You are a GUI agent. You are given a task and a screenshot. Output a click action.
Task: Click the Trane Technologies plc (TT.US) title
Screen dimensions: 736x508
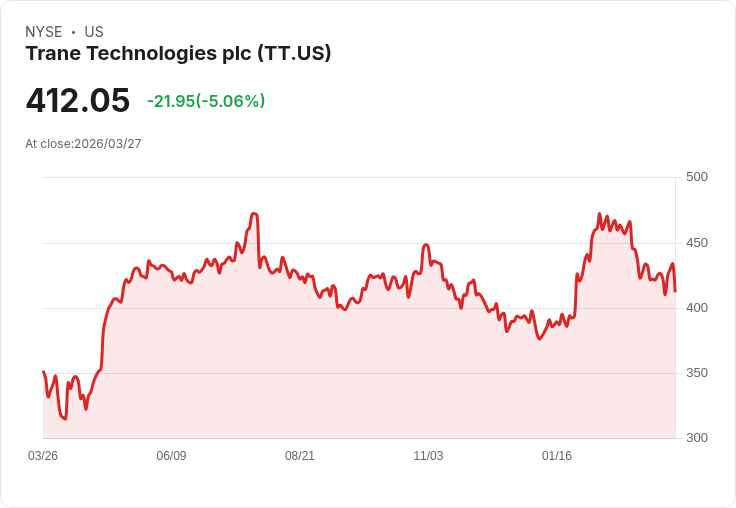[x=178, y=54]
